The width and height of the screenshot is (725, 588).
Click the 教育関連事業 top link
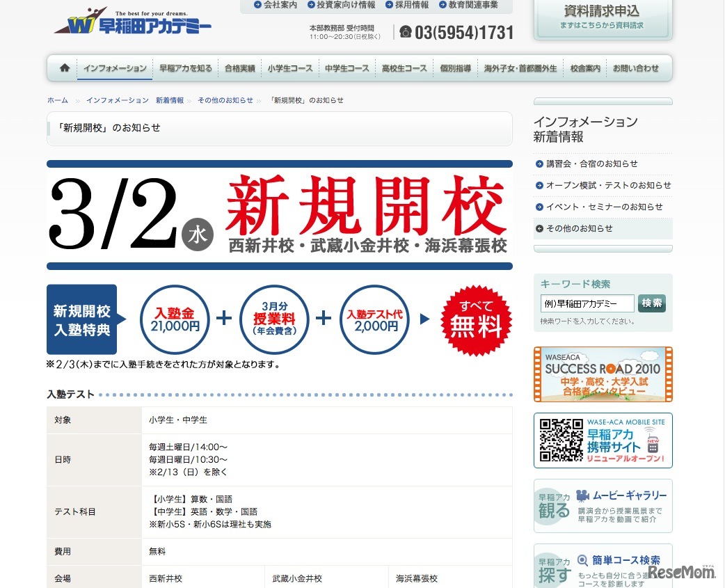click(473, 5)
